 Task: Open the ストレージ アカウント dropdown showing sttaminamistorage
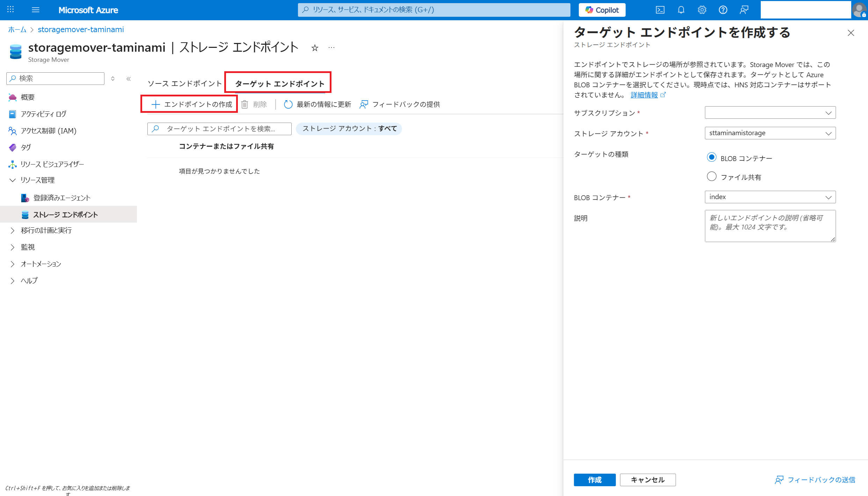pyautogui.click(x=770, y=133)
